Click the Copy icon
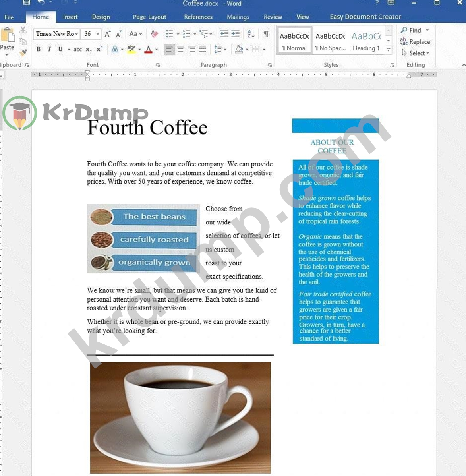The width and height of the screenshot is (466, 476). [x=23, y=41]
